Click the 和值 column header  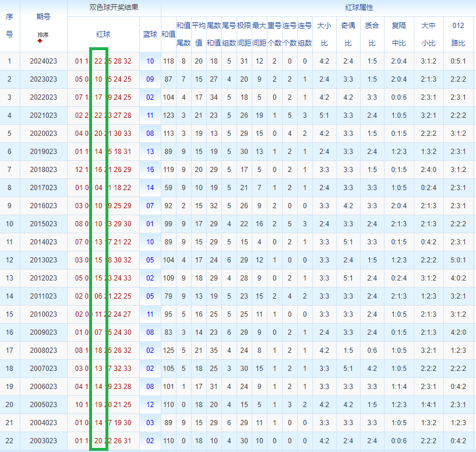(x=168, y=34)
